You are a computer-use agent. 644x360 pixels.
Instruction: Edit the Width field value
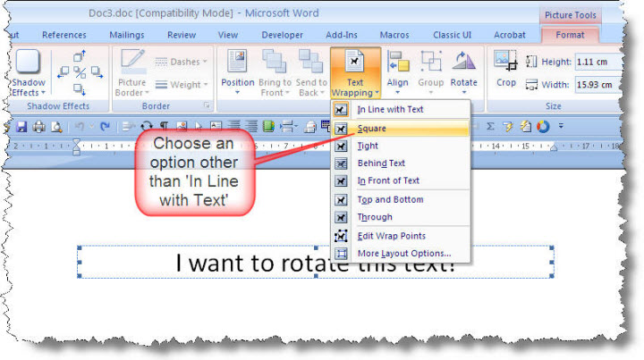(598, 85)
